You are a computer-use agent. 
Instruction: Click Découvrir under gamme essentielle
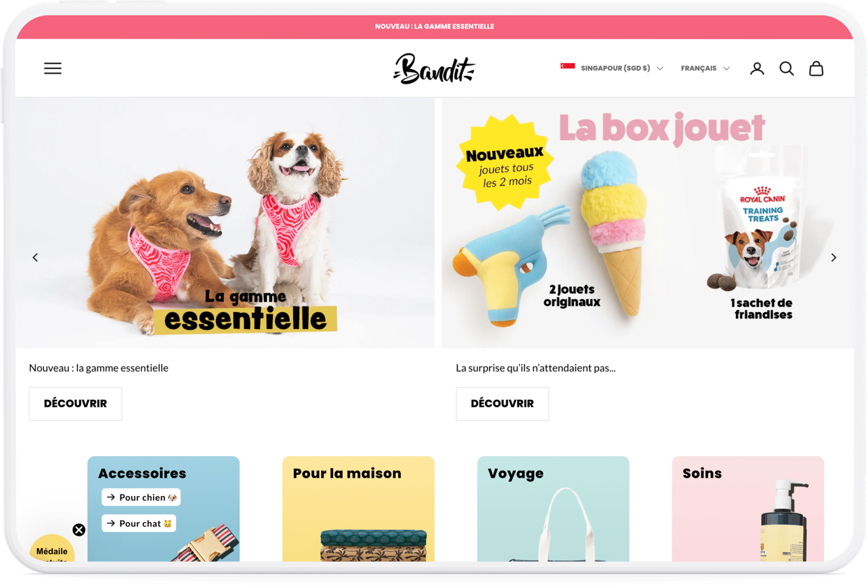tap(76, 404)
